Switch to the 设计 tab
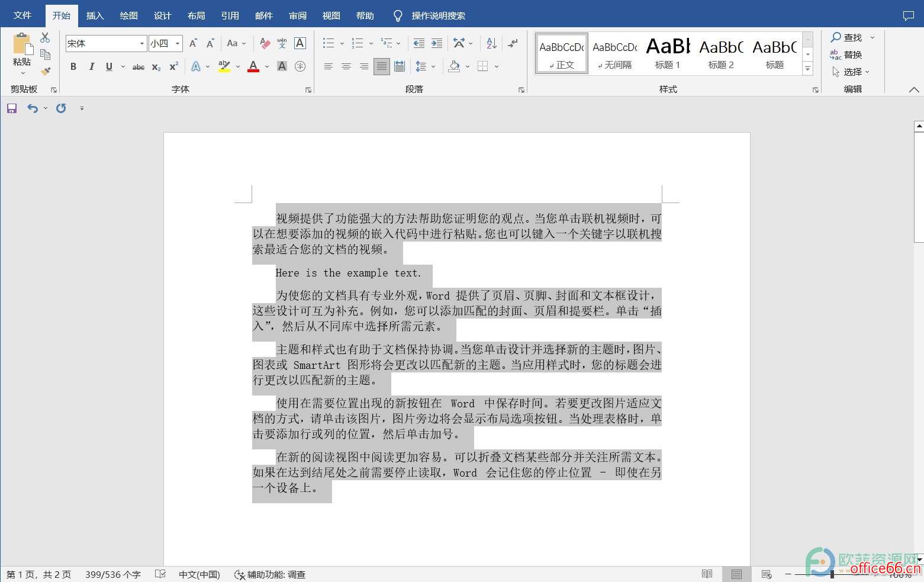 coord(163,16)
